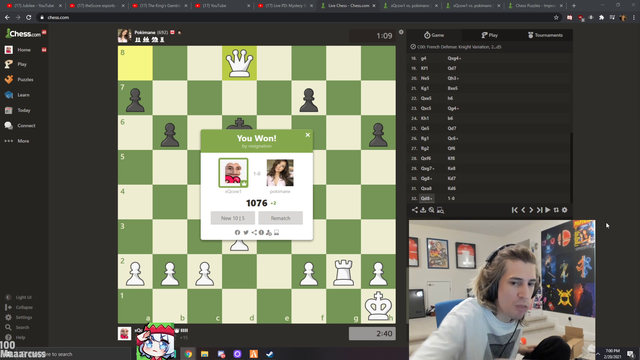Share result on Facebook
The image size is (640, 360).
point(237,232)
